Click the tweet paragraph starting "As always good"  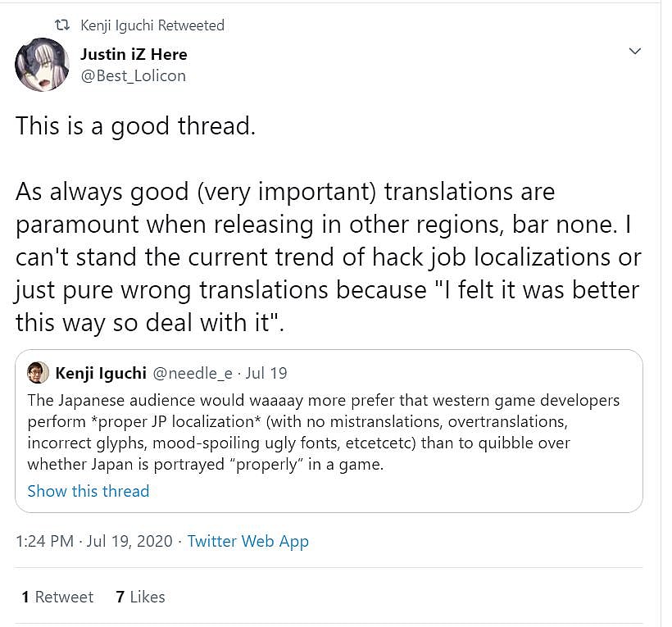point(327,256)
